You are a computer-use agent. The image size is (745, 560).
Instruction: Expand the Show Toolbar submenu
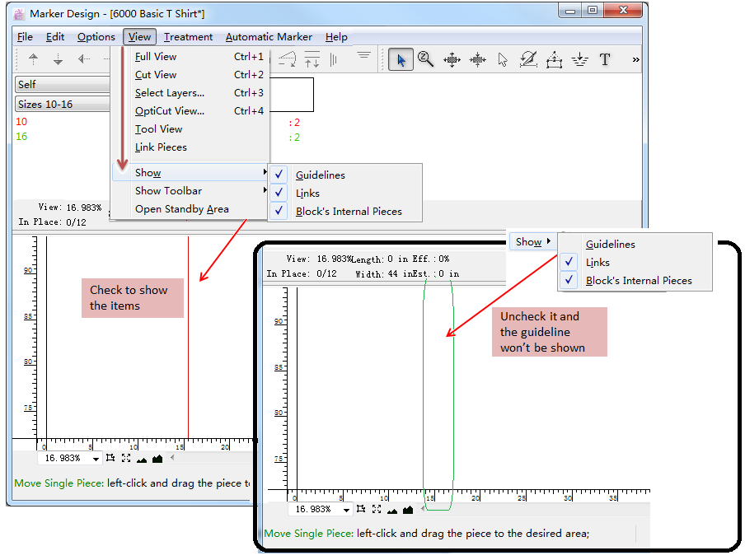tap(168, 190)
